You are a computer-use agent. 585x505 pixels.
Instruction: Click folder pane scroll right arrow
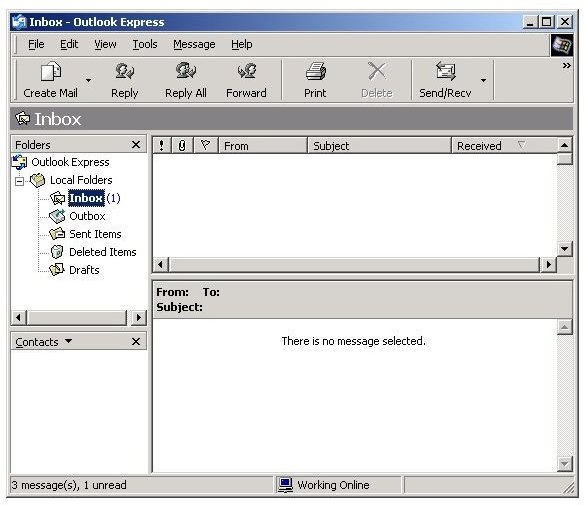(139, 318)
